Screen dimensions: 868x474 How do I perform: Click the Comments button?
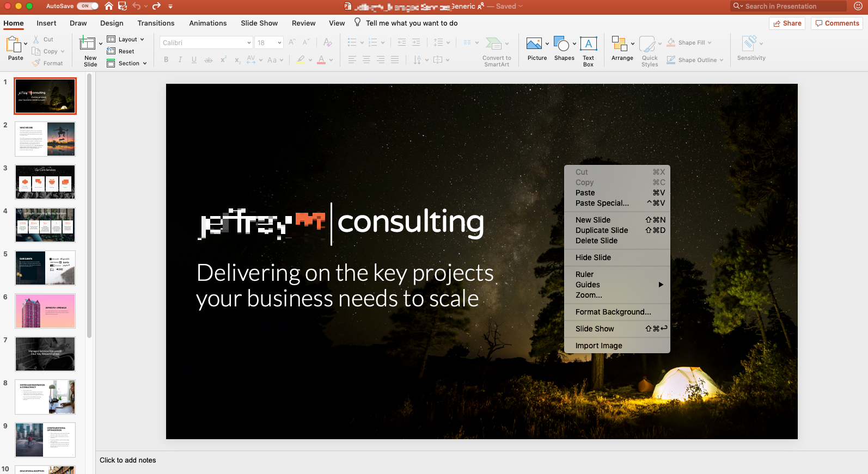(x=837, y=23)
